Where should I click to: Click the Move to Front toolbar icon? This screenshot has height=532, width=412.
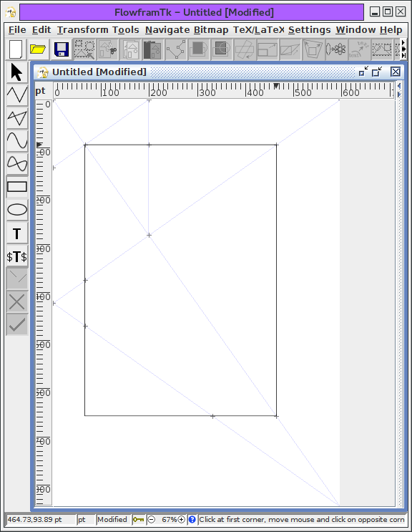point(199,49)
